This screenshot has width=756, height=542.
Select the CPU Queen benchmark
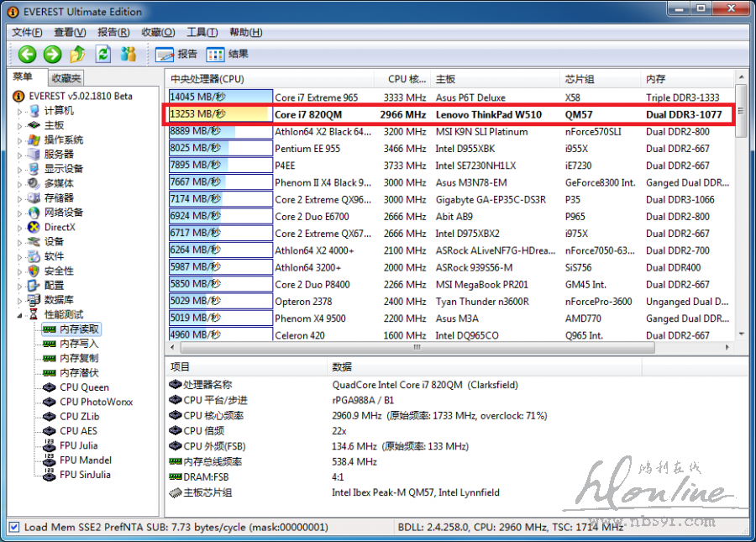[x=84, y=387]
